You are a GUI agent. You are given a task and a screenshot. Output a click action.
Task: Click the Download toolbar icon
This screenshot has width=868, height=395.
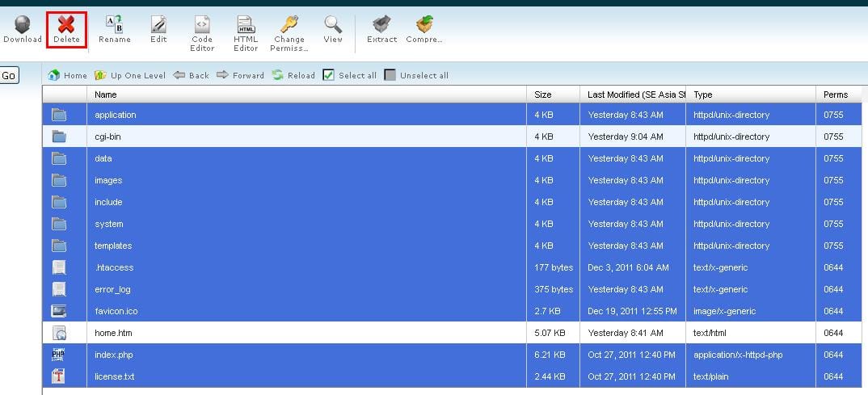[22, 24]
